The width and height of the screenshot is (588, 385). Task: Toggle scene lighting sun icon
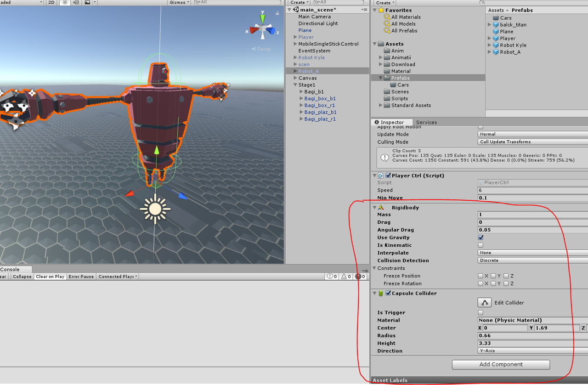(x=65, y=2)
